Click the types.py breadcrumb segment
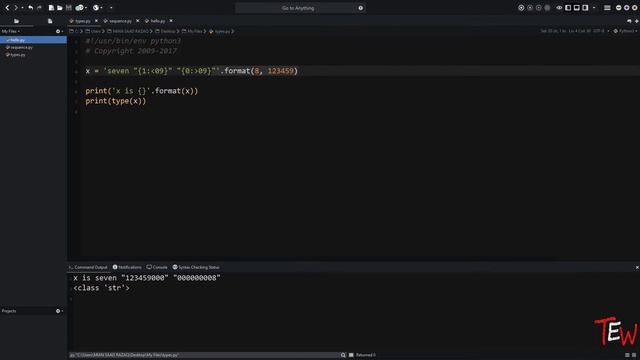Image resolution: width=640 pixels, height=360 pixels. pos(220,31)
